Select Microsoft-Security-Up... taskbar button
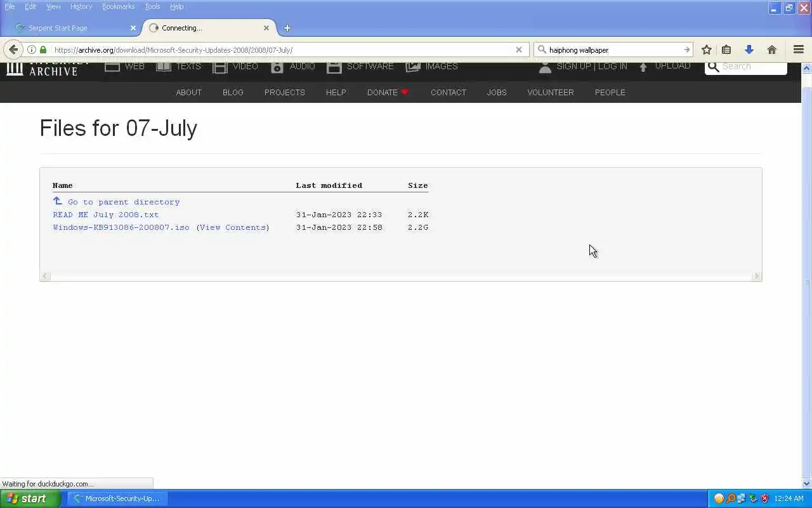Image resolution: width=812 pixels, height=508 pixels. (x=116, y=498)
